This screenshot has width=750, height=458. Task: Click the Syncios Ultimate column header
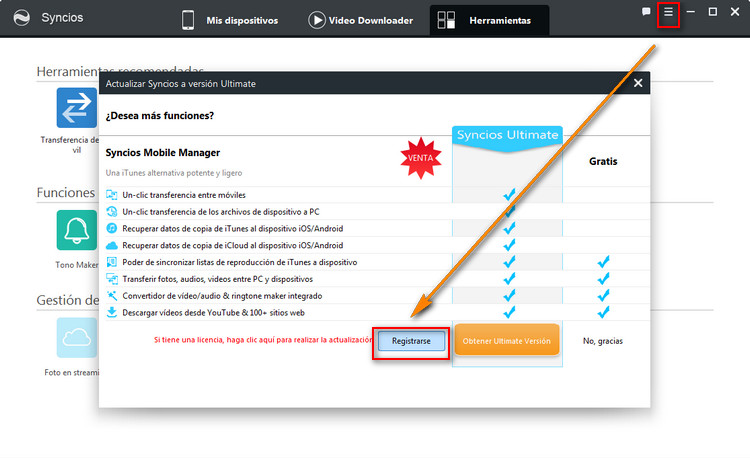[x=507, y=138]
